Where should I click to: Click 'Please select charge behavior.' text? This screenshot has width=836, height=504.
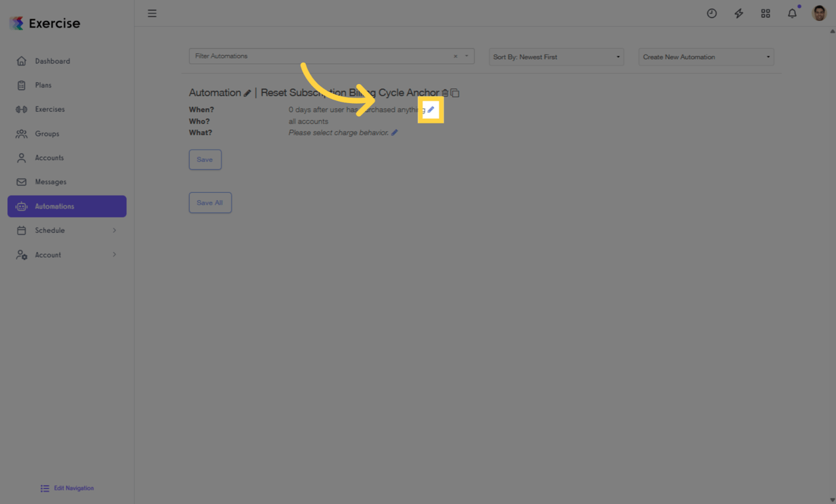pyautogui.click(x=339, y=133)
